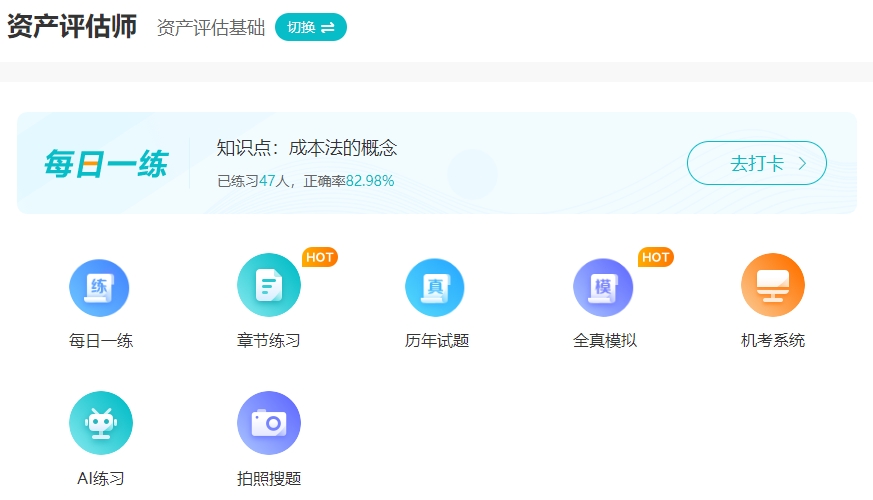Viewport: 873px width, 500px height.
Task: Open the 知识点：成本法的概念 topic text
Action: point(307,149)
